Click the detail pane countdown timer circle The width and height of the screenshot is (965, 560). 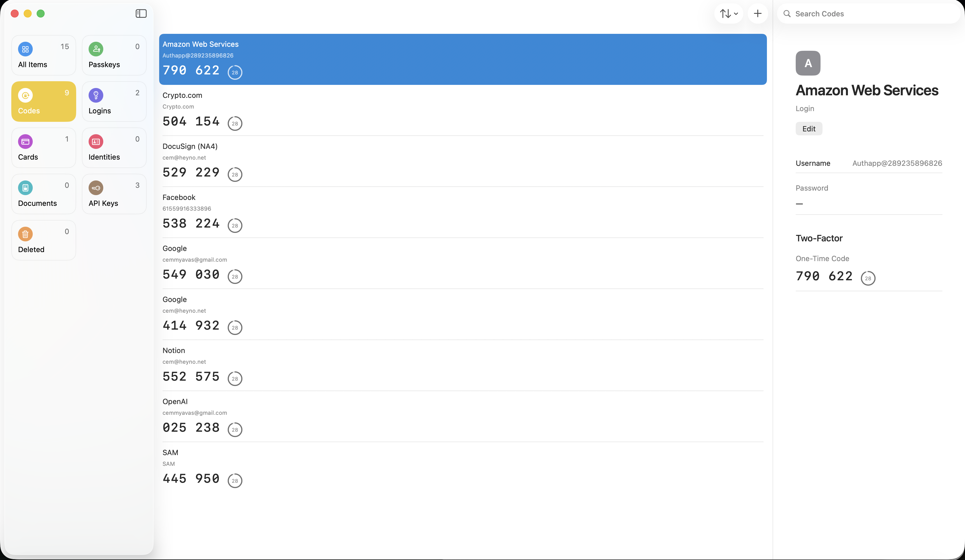coord(868,278)
